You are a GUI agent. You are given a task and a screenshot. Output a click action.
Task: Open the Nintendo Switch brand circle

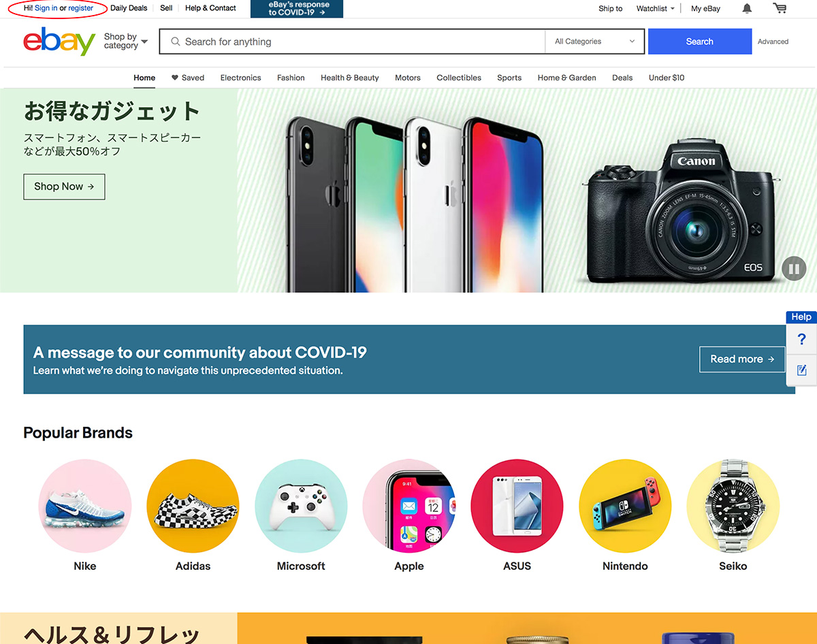[625, 506]
